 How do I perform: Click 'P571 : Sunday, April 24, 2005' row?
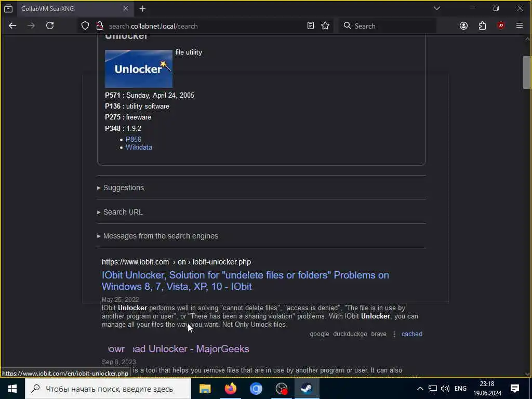click(150, 96)
